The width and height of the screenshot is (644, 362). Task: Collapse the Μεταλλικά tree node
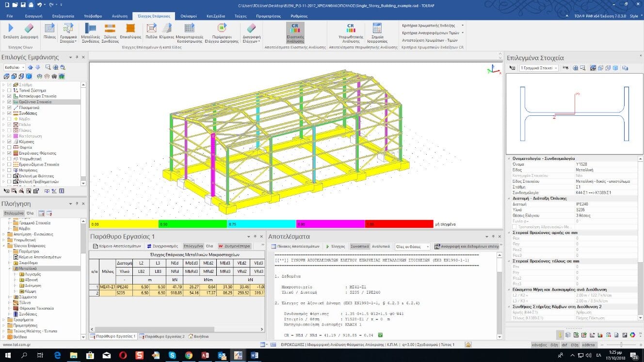10,268
